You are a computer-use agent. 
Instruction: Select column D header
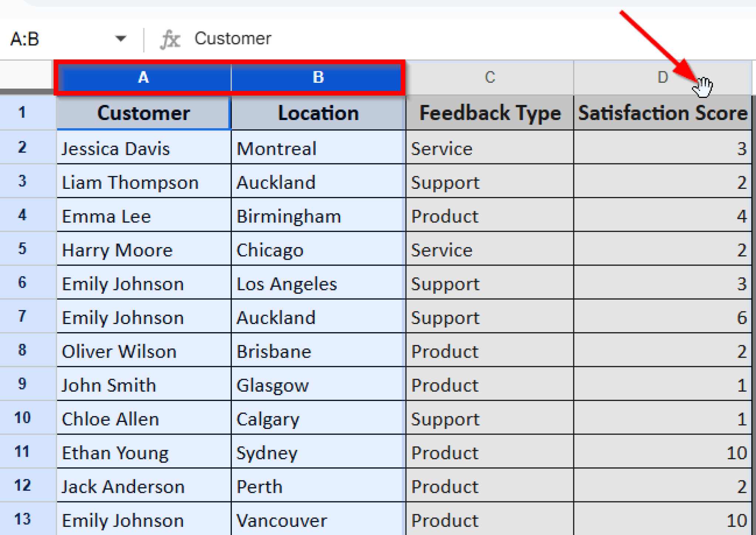pyautogui.click(x=662, y=78)
